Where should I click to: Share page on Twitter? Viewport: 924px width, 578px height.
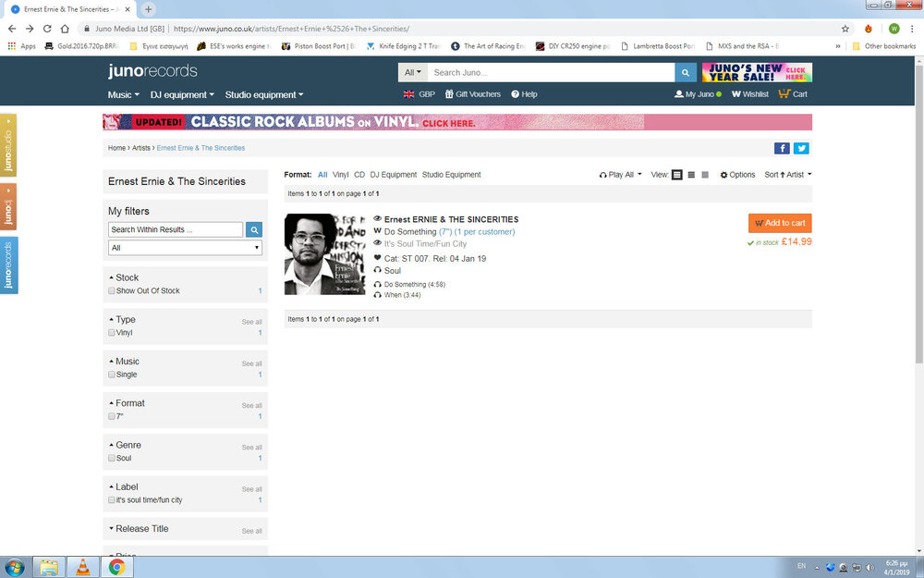pos(801,148)
